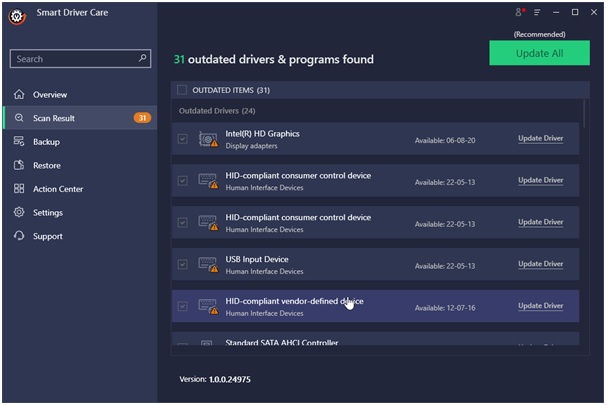Click the Backup icon in sidebar
The image size is (608, 405).
[20, 142]
